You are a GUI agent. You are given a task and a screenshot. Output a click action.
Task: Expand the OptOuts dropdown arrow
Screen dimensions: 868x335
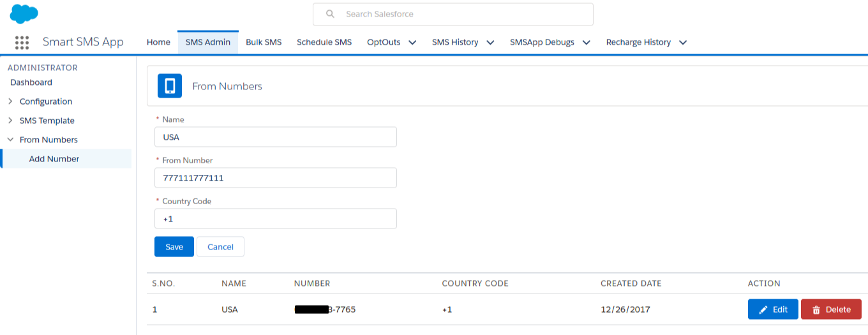click(412, 43)
